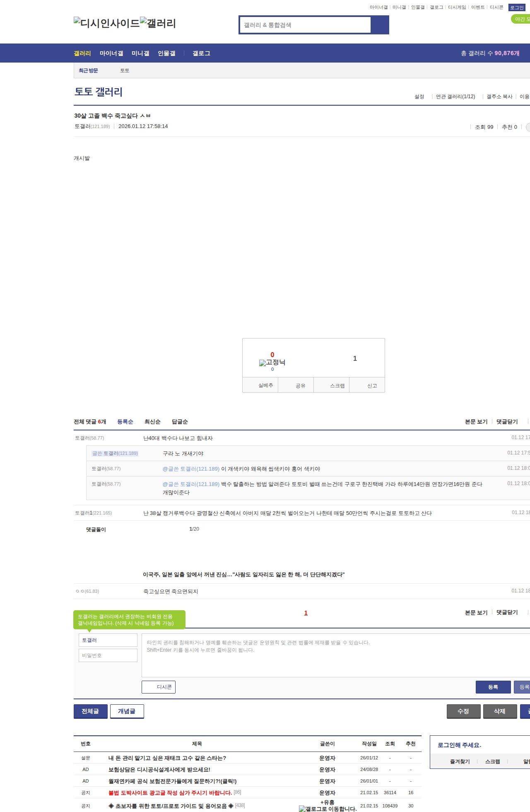Viewport: 530px width, 812px height.
Task: Open 디시콘 in the top utility links
Action: (x=496, y=7)
